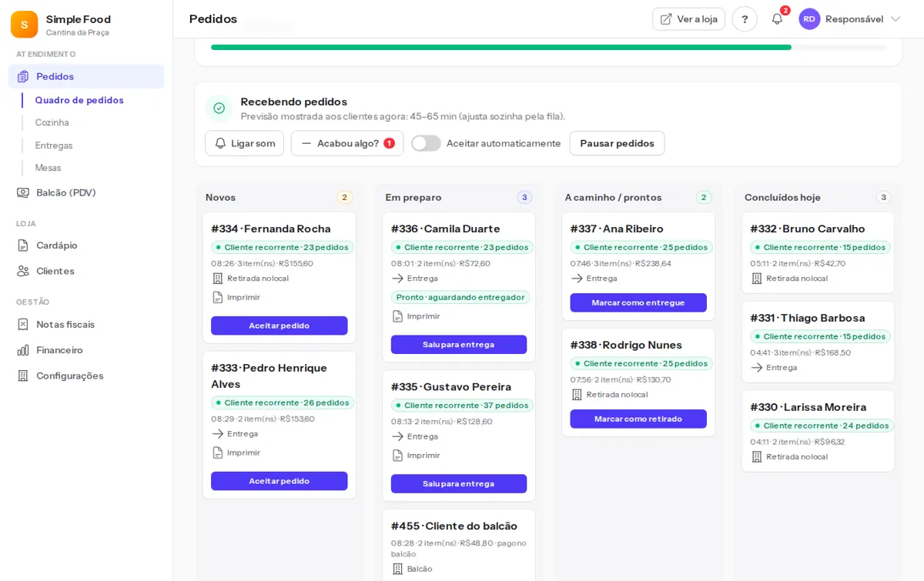The image size is (924, 581).
Task: Open the Acabou algo? panel
Action: pyautogui.click(x=347, y=143)
